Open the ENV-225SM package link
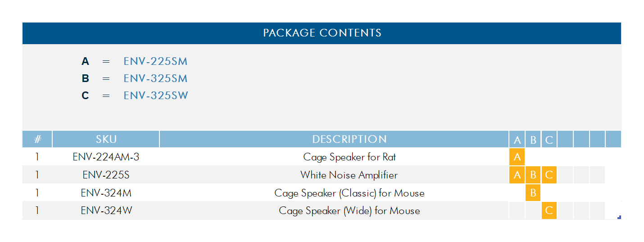 coord(155,61)
